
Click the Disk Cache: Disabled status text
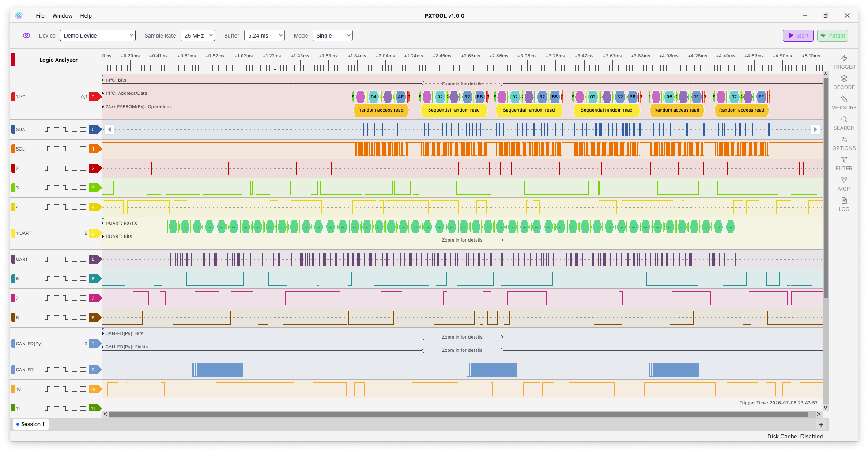pos(795,436)
